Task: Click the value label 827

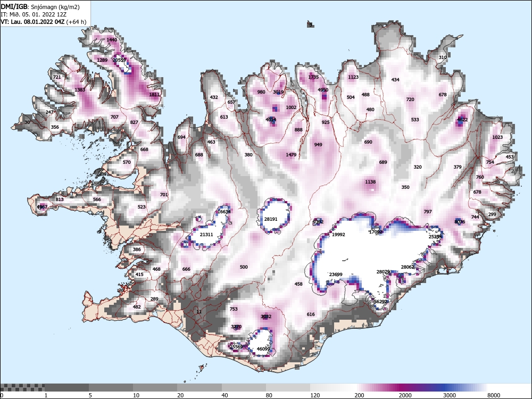Action: tap(134, 122)
